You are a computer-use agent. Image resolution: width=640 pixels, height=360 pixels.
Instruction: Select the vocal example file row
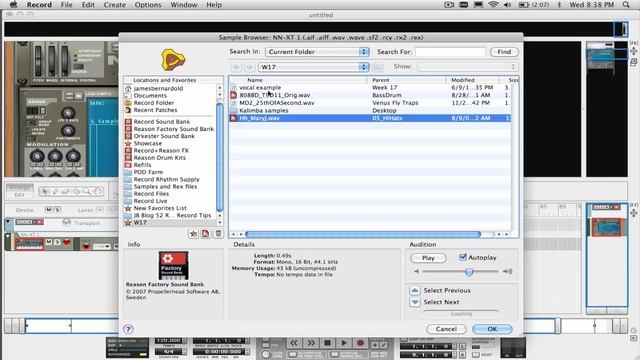370,87
